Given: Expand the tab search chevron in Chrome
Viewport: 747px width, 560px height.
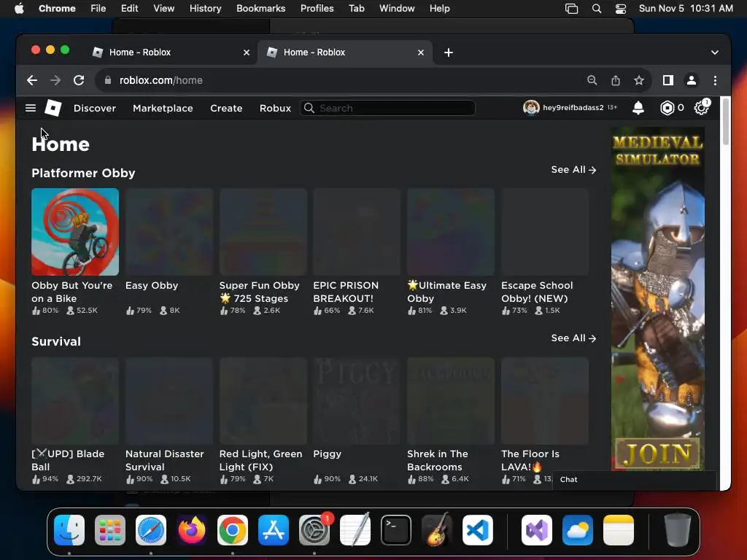Looking at the screenshot, I should pos(715,52).
